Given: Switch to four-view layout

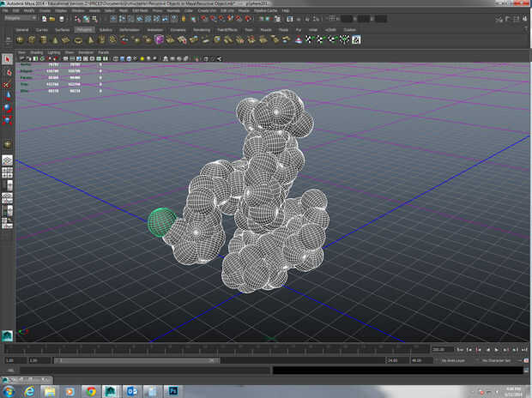Looking at the screenshot, I should click(7, 172).
